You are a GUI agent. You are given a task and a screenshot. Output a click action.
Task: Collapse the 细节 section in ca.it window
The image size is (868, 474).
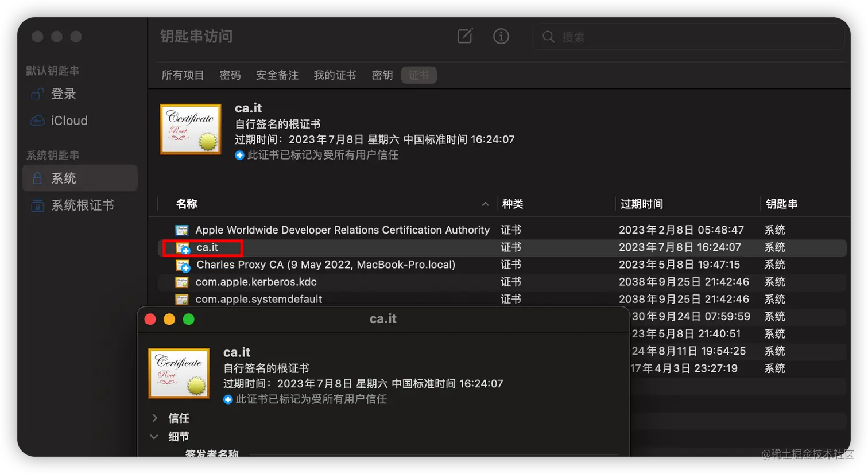click(154, 437)
